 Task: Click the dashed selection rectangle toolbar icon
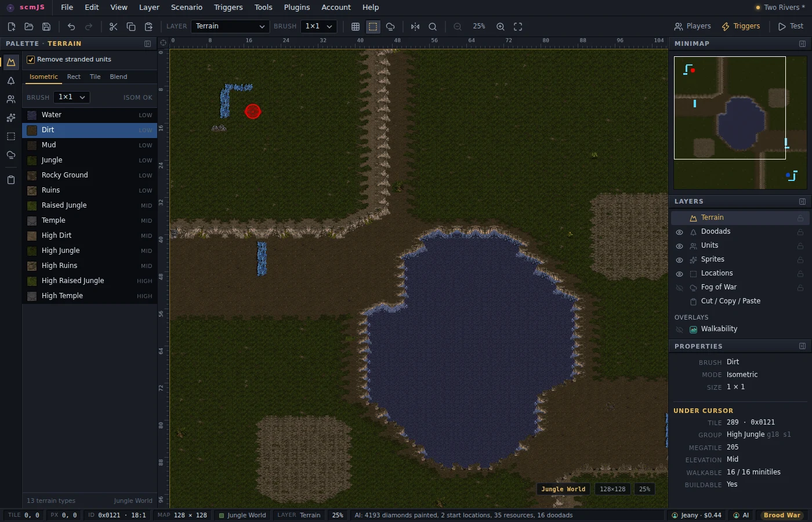point(373,27)
